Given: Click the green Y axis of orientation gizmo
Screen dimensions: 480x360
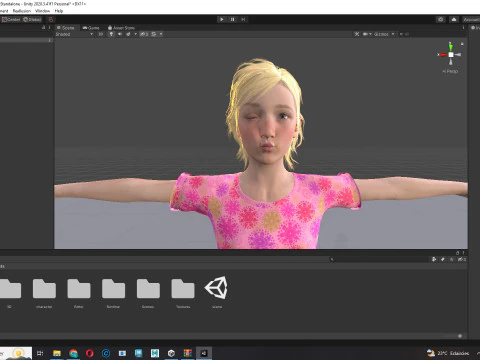Looking at the screenshot, I should [450, 47].
